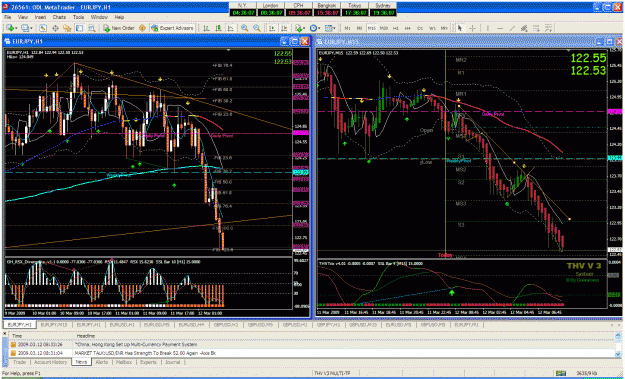Select the Crosshair tool
The image size is (625, 379).
coord(472,28)
